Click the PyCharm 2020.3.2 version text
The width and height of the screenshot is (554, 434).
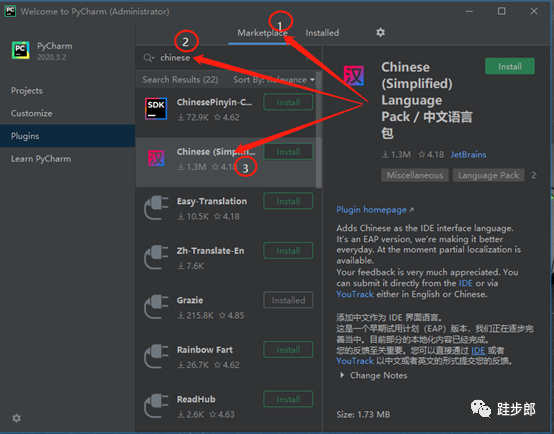point(52,57)
